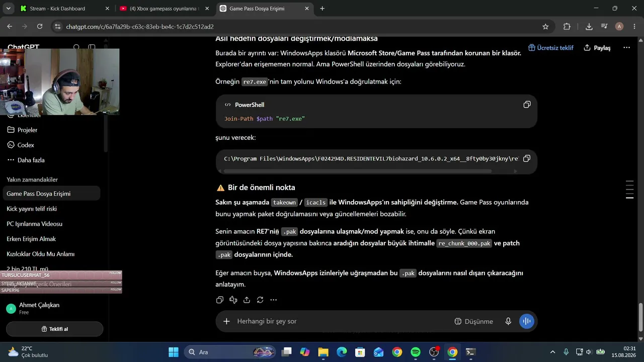
Task: Open Chrome profile avatar menu
Action: pyautogui.click(x=619, y=27)
